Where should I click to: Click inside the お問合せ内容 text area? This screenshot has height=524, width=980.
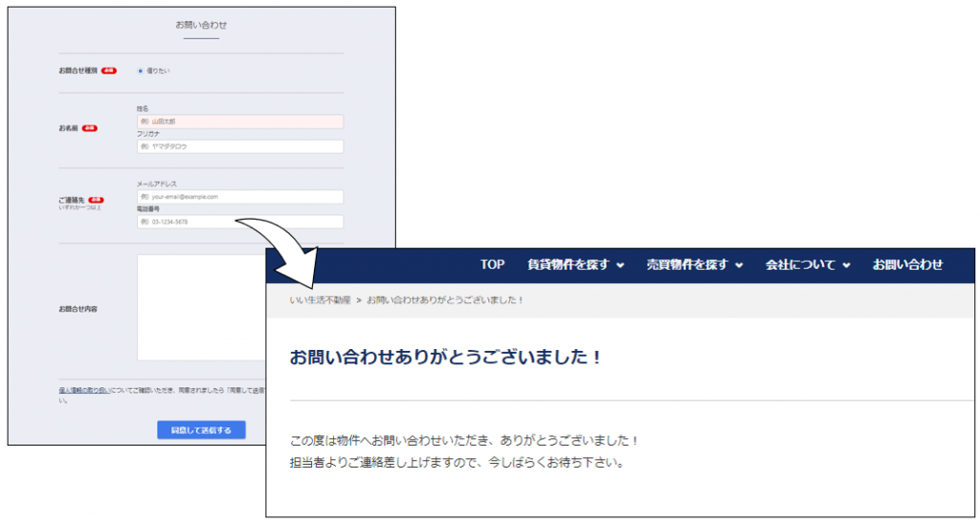(201, 306)
